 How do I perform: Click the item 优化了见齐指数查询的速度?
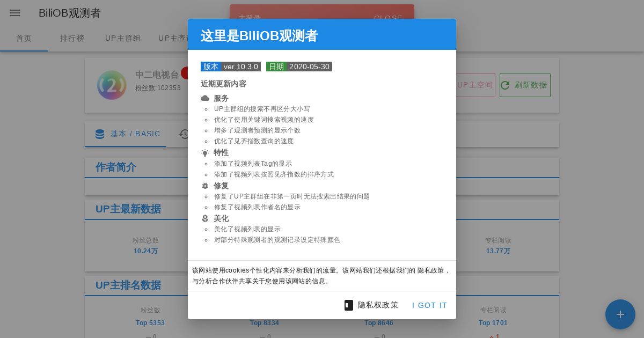pyautogui.click(x=254, y=141)
